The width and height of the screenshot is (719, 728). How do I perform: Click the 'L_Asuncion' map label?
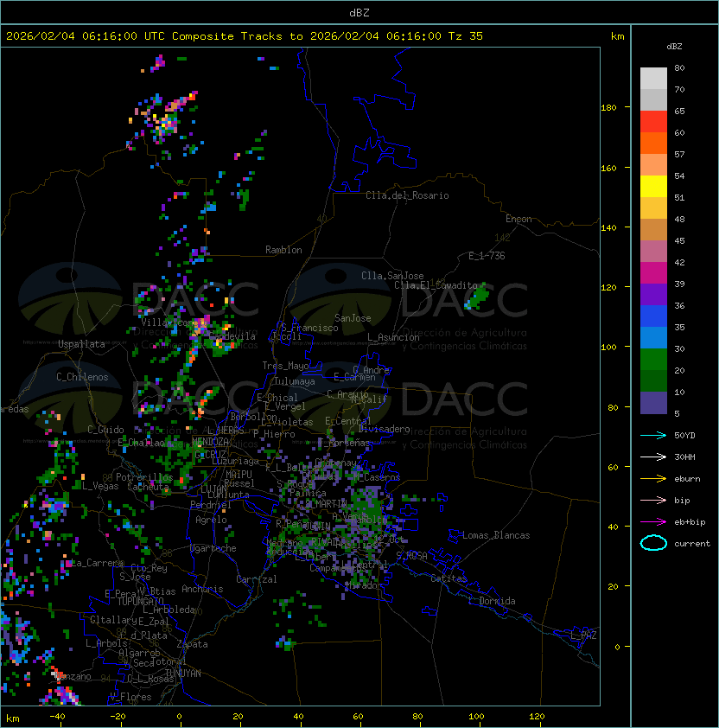pos(393,337)
